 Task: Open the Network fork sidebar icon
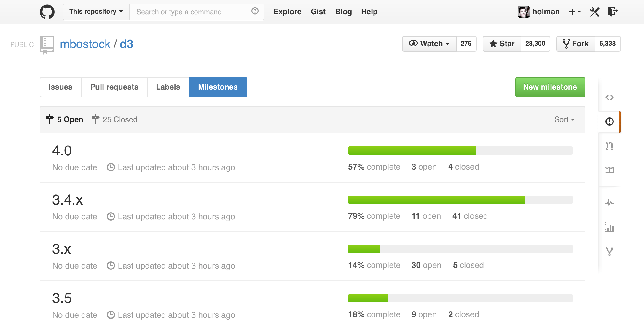(x=609, y=251)
